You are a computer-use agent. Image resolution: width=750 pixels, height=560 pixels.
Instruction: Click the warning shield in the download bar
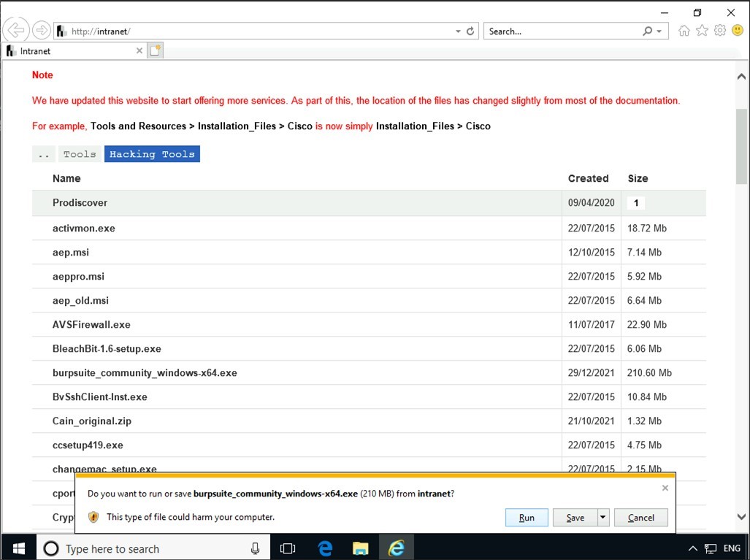[92, 517]
